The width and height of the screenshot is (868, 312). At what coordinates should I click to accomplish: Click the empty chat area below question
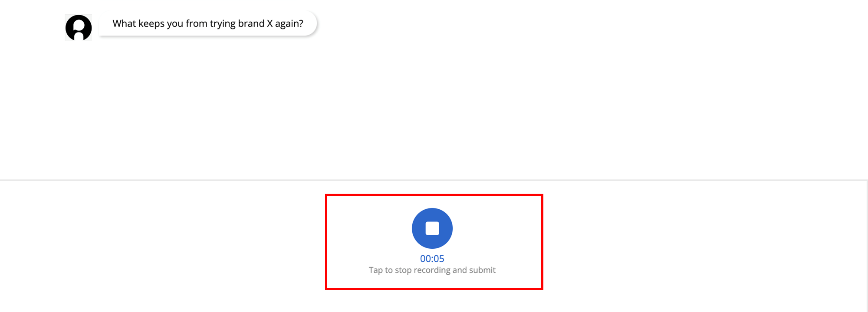pos(434,108)
